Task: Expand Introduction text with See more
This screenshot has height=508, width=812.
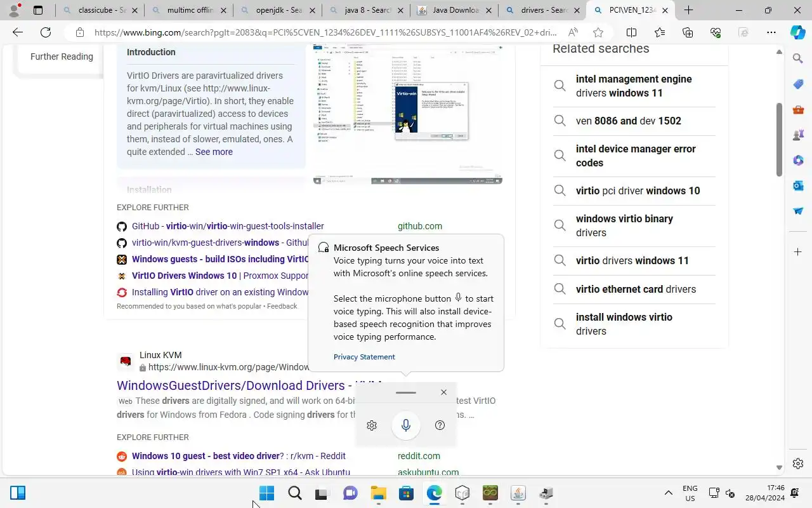Action: tap(214, 152)
